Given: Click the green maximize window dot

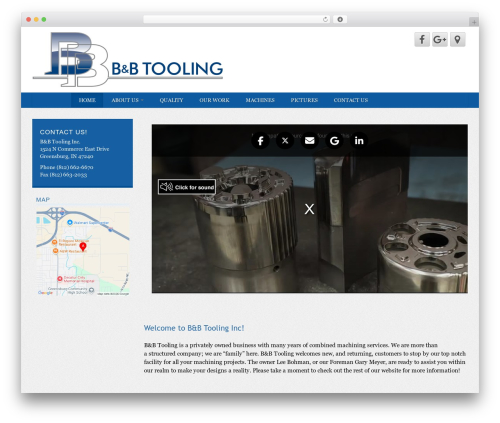Looking at the screenshot, I should pyautogui.click(x=44, y=19).
